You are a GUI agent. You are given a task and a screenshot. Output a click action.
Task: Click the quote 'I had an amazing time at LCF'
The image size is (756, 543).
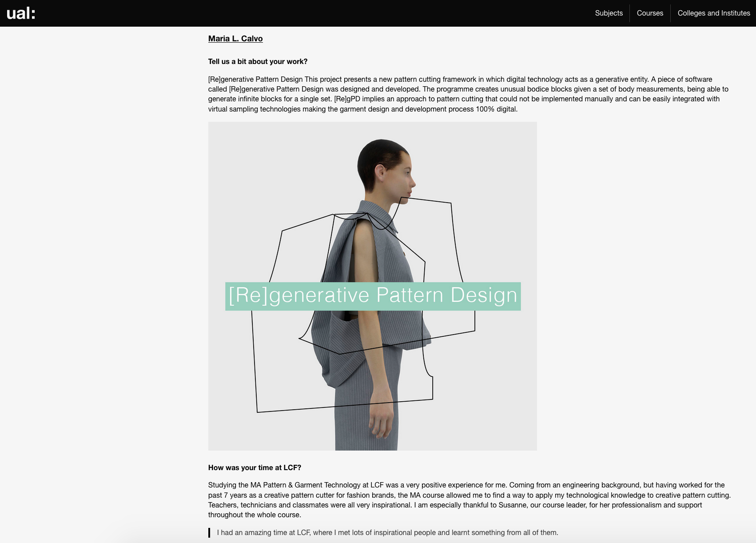coord(387,532)
